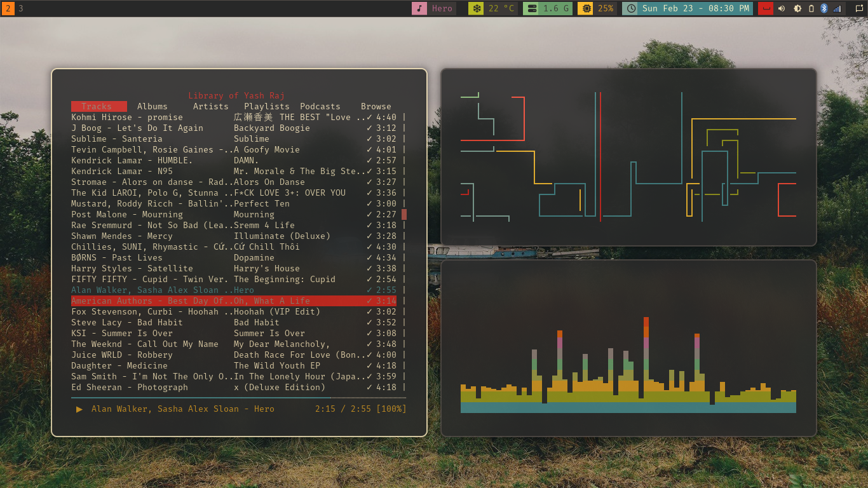
Task: Switch to the Podcasts tab
Action: point(320,106)
